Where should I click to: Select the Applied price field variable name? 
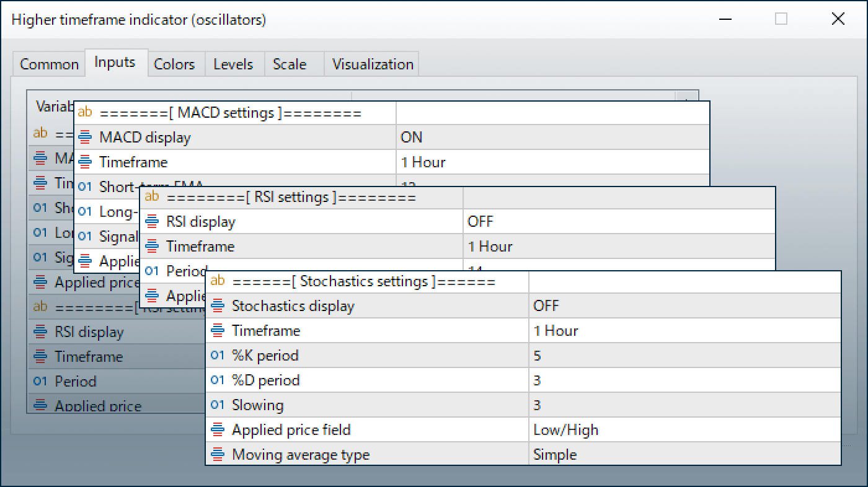291,430
